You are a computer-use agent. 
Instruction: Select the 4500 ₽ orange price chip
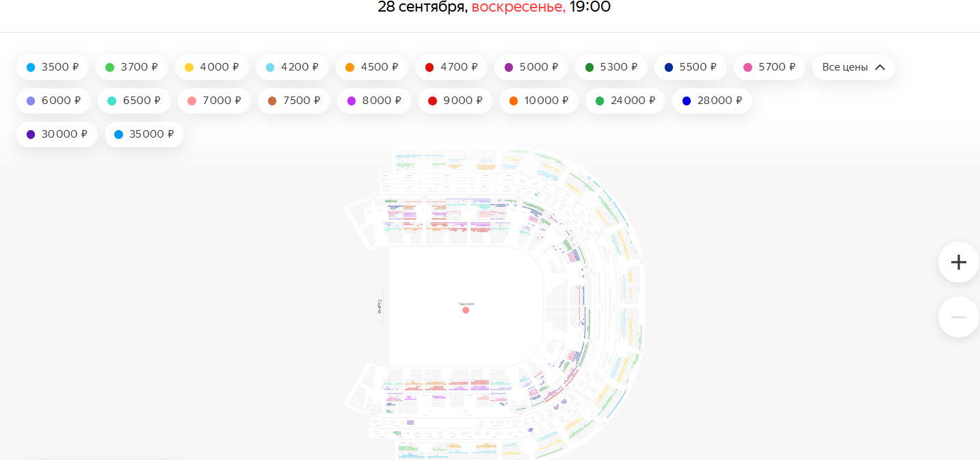coord(372,67)
